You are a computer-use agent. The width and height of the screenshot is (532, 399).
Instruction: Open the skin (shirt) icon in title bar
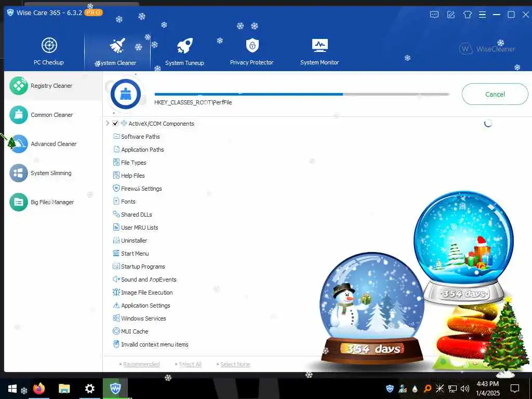[468, 15]
